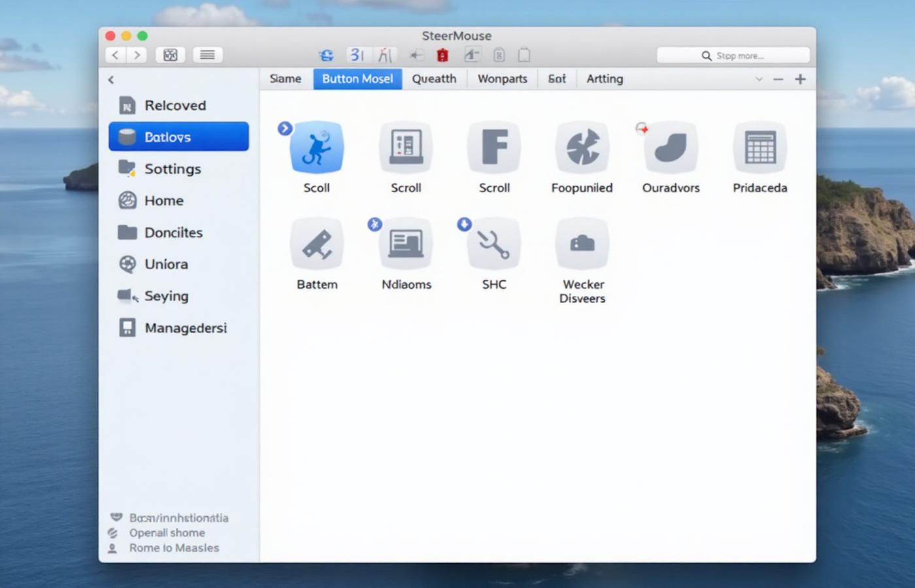The height and width of the screenshot is (588, 915).
Task: Open the Wecker Disveers icon
Action: pyautogui.click(x=582, y=244)
